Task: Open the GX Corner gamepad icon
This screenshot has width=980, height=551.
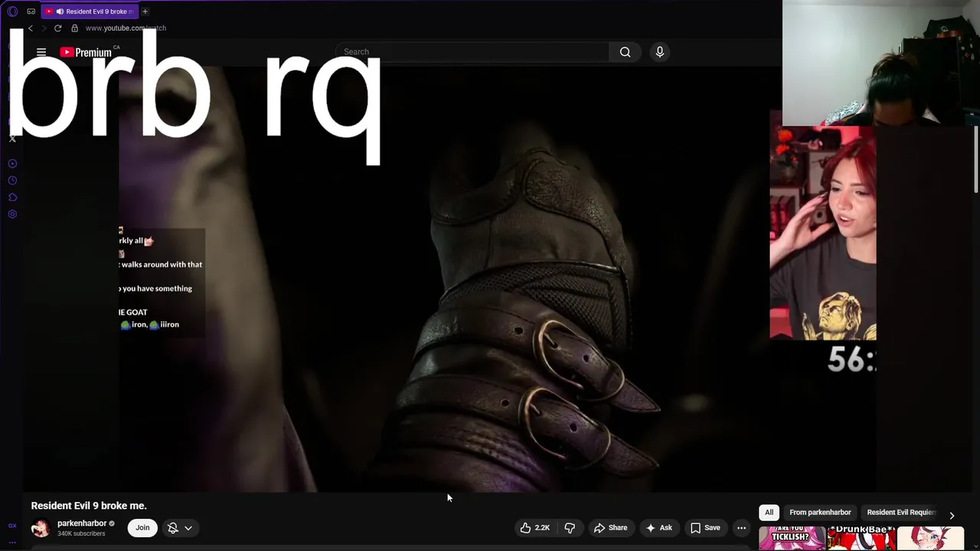Action: 31,11
